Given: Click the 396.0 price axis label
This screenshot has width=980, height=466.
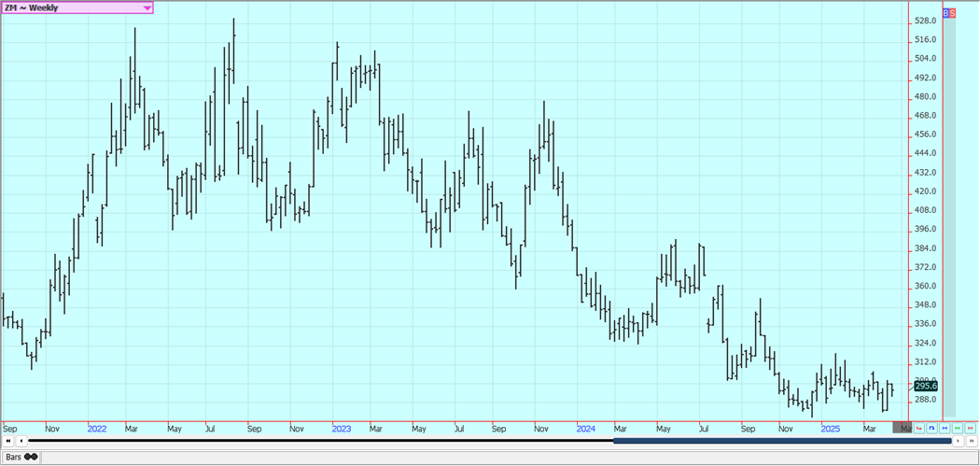Looking at the screenshot, I should tap(926, 229).
